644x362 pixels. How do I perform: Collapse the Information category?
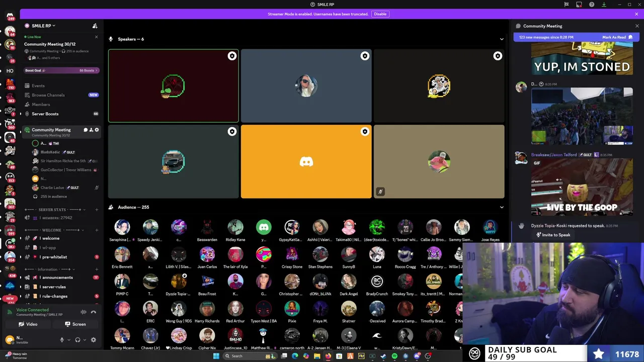tap(50, 269)
